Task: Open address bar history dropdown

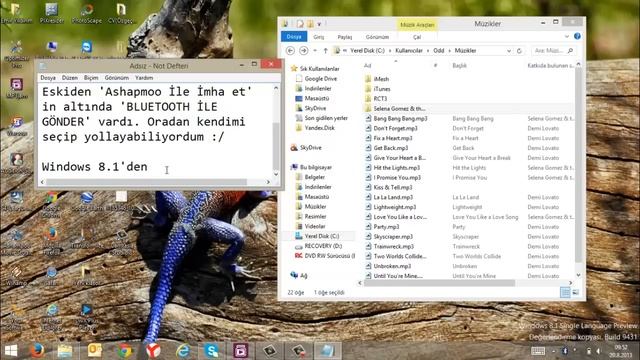Action: pyautogui.click(x=509, y=51)
